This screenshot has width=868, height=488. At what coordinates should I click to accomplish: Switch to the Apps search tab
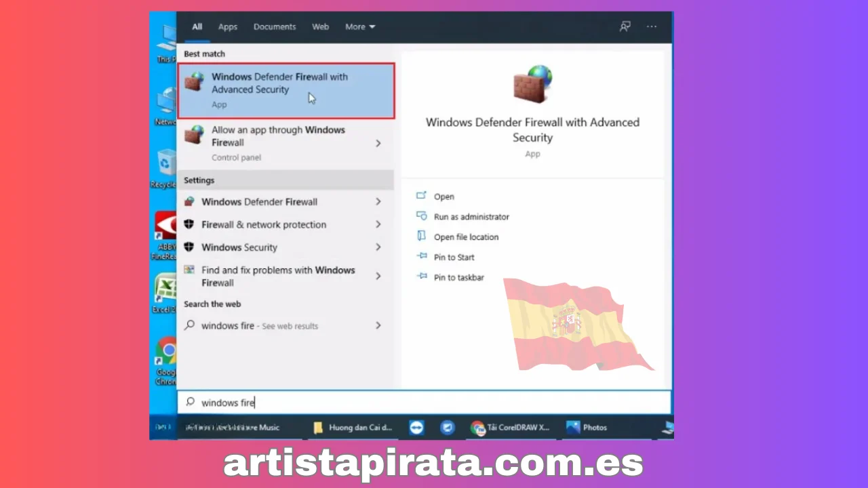(x=228, y=27)
